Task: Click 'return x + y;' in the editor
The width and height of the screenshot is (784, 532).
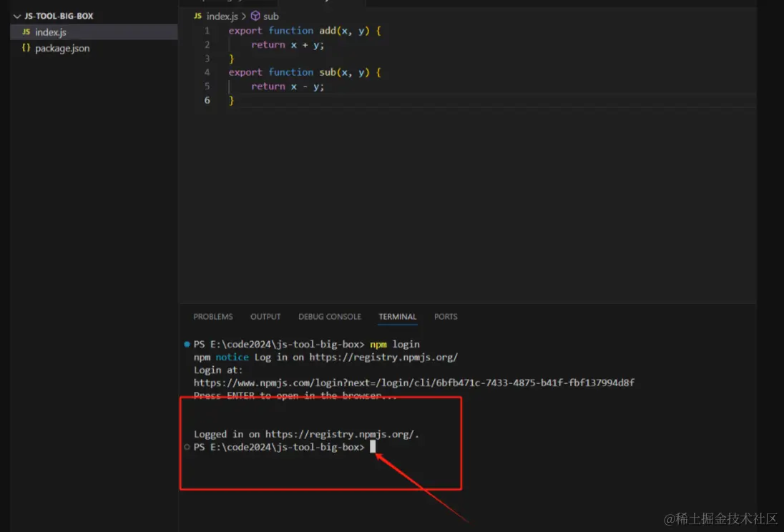Action: [288, 44]
